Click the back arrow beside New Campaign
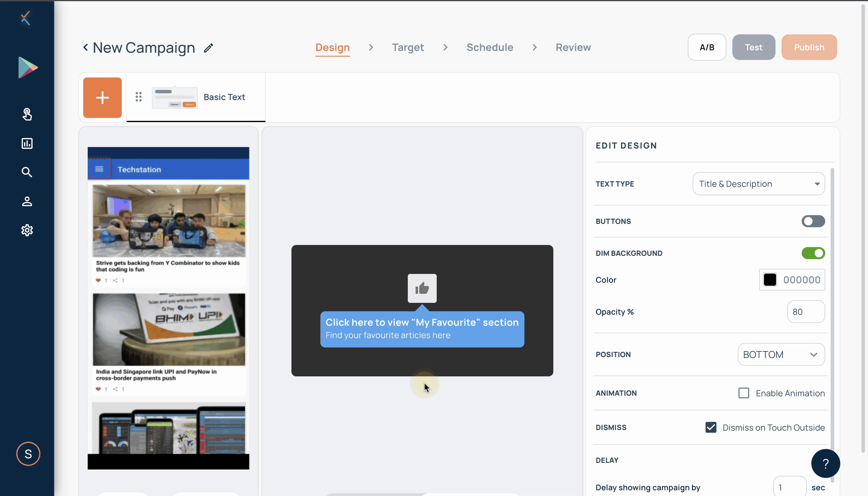The height and width of the screenshot is (496, 868). point(86,47)
